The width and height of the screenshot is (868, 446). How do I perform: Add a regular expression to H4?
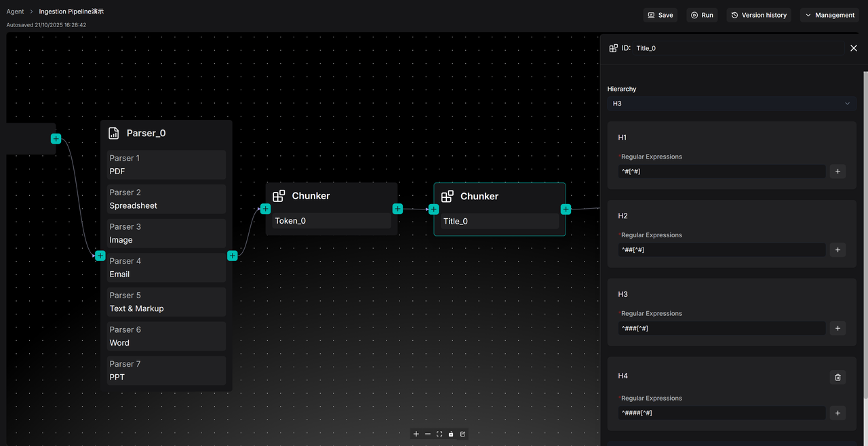(837, 413)
